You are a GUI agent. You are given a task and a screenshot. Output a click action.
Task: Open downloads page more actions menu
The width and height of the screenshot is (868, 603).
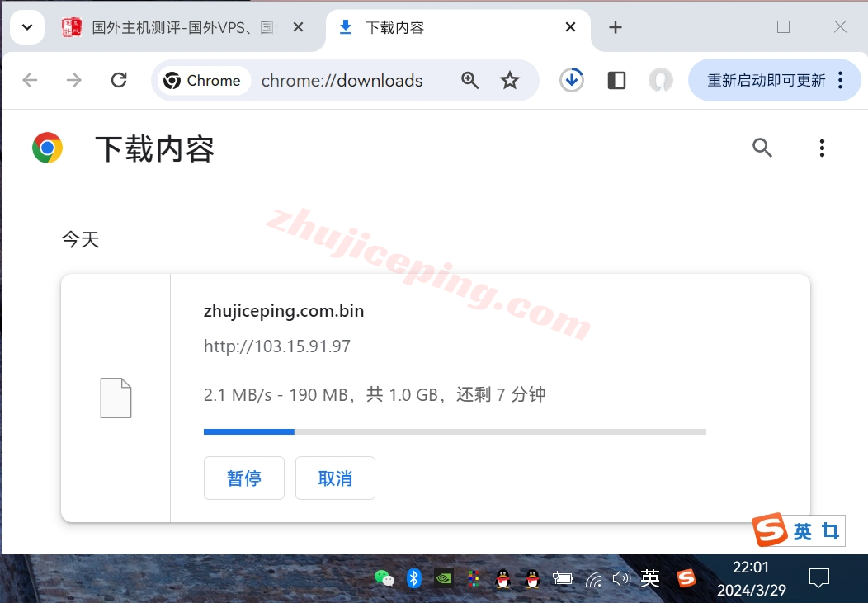pos(822,148)
